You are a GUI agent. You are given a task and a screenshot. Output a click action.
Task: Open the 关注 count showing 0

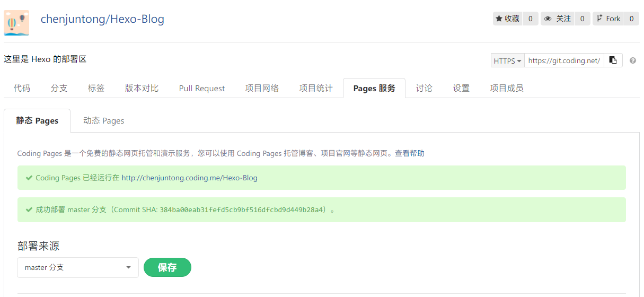(582, 19)
